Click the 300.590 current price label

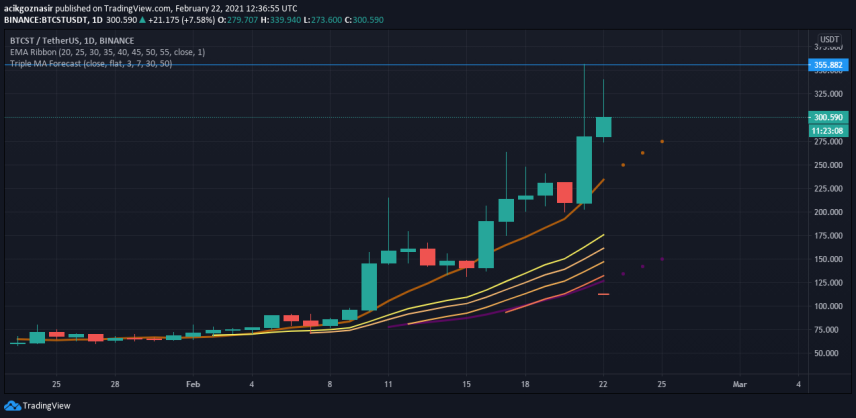coord(828,117)
